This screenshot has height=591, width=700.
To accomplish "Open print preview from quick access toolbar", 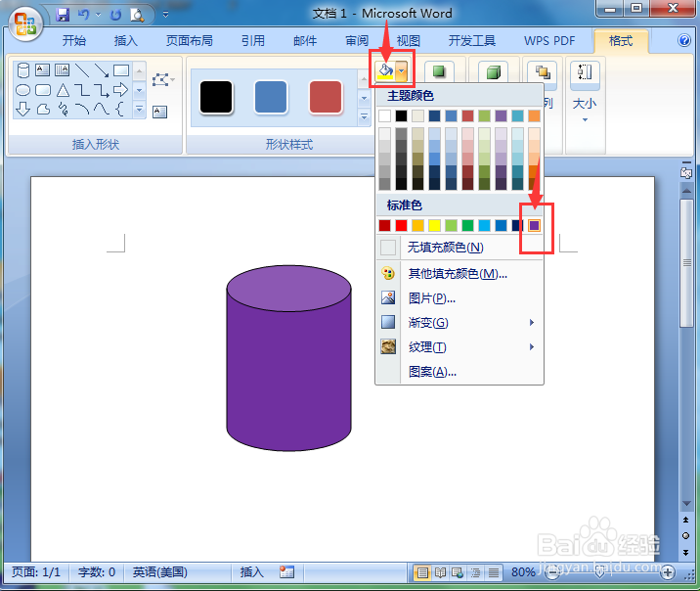I will 137,16.
